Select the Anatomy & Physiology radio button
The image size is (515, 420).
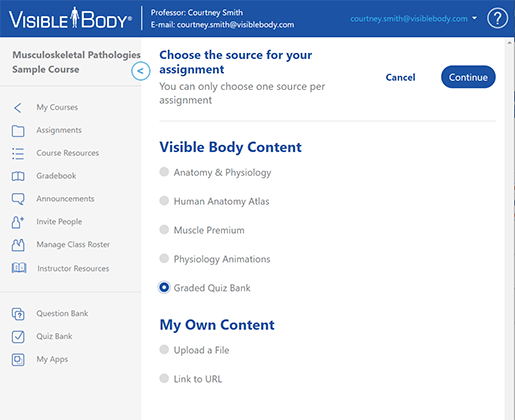point(164,172)
